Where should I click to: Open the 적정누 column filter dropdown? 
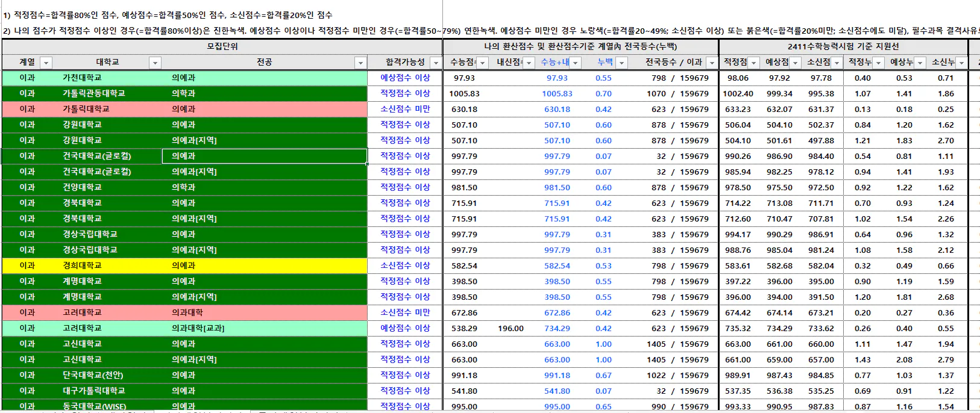coord(878,63)
